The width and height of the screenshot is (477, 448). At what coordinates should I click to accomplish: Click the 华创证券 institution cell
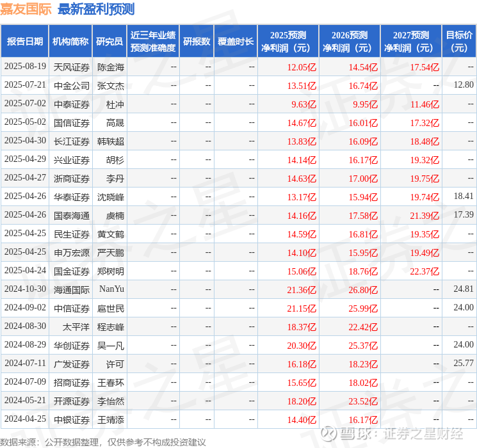(72, 346)
